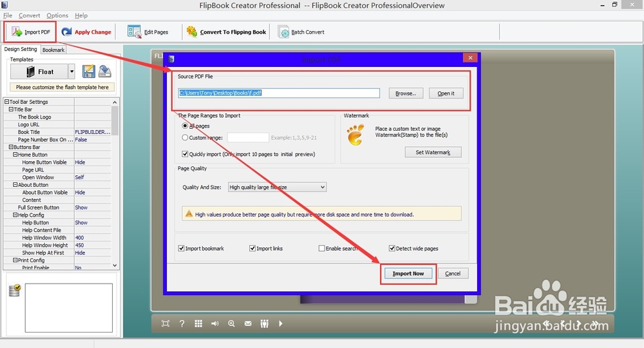Click the Float template book icon

[31, 72]
